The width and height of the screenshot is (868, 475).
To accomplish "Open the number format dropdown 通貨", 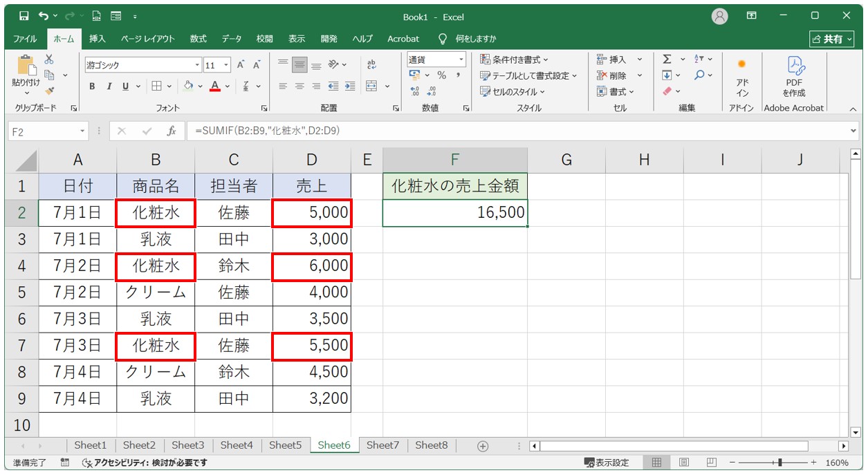I will point(460,59).
